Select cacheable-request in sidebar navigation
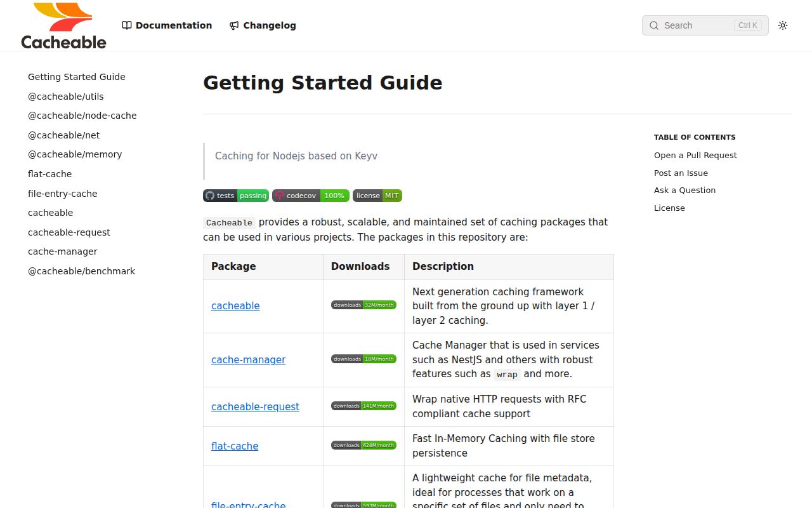812x508 pixels. [x=69, y=232]
